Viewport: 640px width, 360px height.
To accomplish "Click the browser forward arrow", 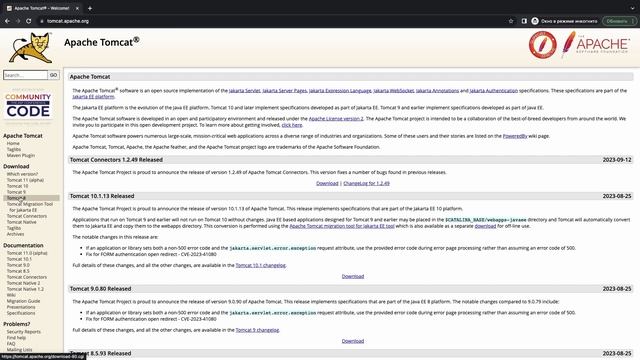I will [18, 21].
